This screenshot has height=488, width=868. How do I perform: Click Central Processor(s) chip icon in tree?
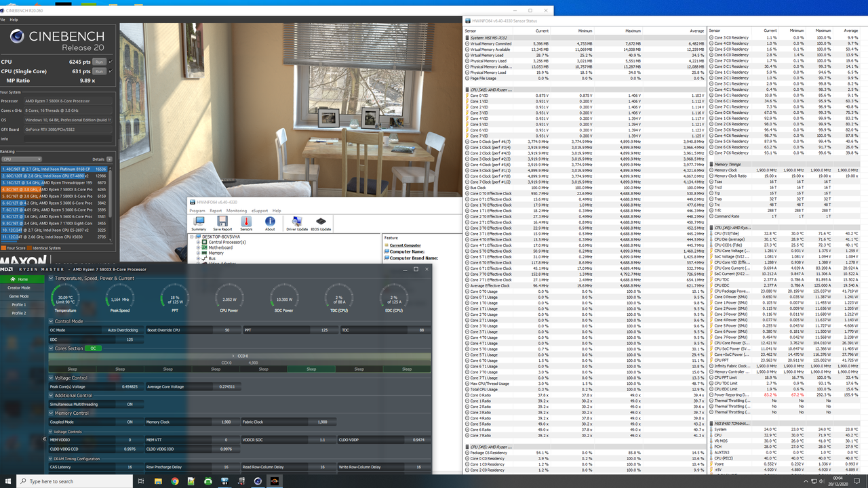point(205,242)
